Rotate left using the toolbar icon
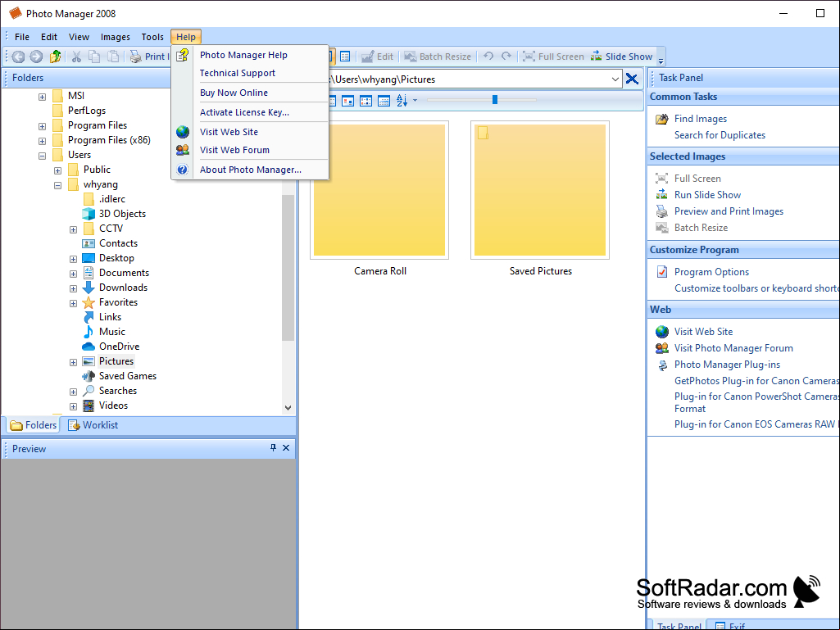 (x=488, y=57)
